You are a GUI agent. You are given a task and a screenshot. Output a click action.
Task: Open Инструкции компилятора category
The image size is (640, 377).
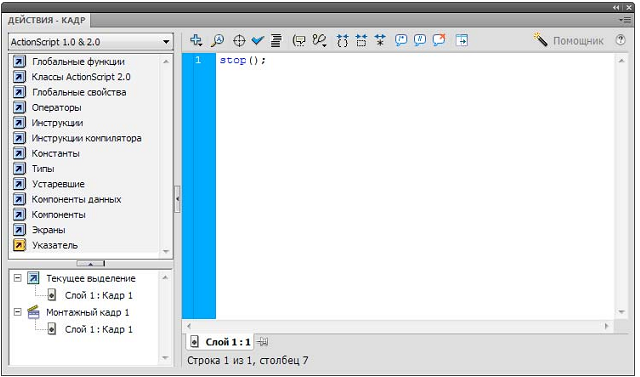tap(87, 138)
